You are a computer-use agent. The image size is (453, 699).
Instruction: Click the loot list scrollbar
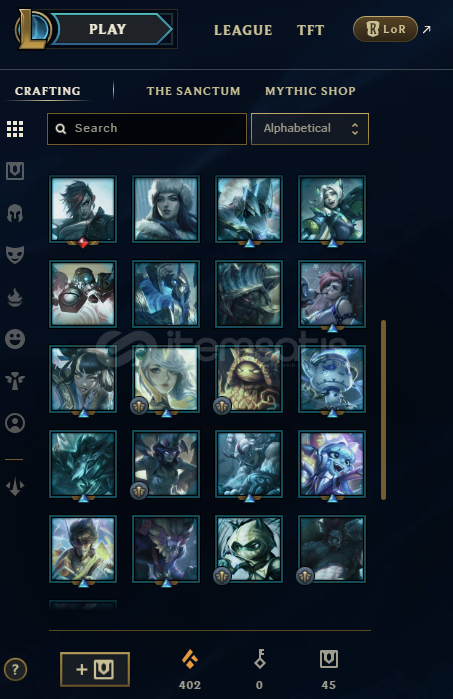[x=383, y=410]
